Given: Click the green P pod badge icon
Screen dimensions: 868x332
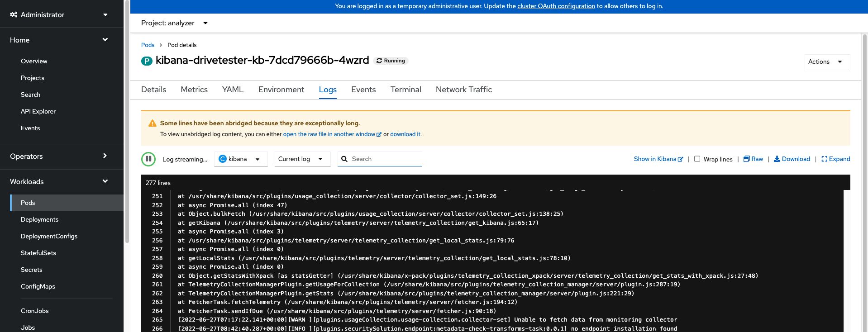Looking at the screenshot, I should (147, 61).
